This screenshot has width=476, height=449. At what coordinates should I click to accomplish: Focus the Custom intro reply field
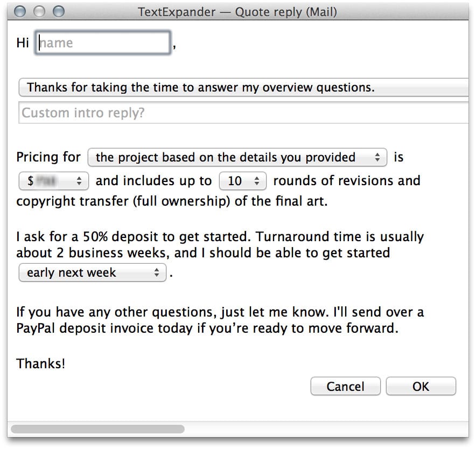[x=244, y=113]
